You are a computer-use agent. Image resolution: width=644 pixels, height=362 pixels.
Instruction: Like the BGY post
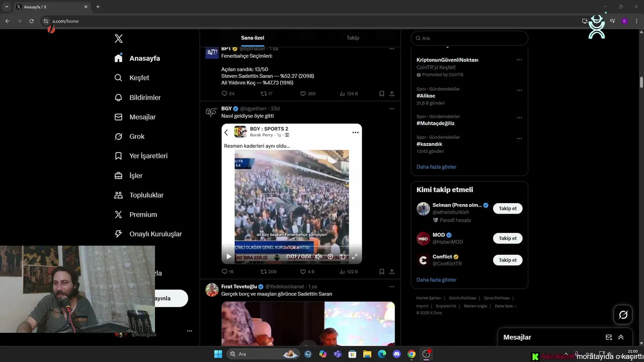pos(307,271)
